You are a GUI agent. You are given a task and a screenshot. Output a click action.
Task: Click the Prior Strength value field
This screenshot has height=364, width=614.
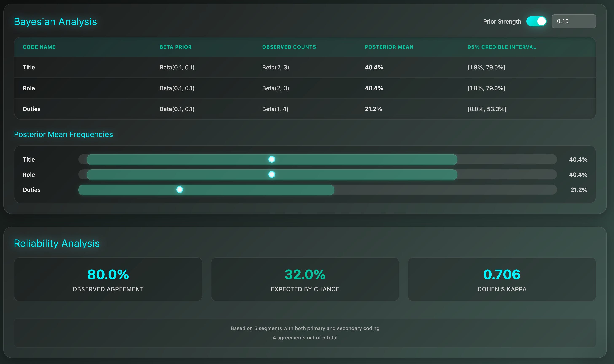pos(574,21)
